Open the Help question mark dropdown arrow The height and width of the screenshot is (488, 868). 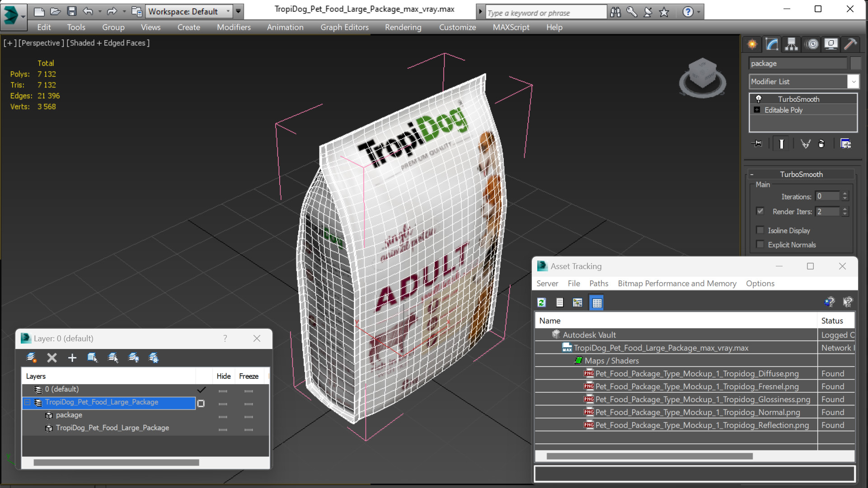point(699,12)
